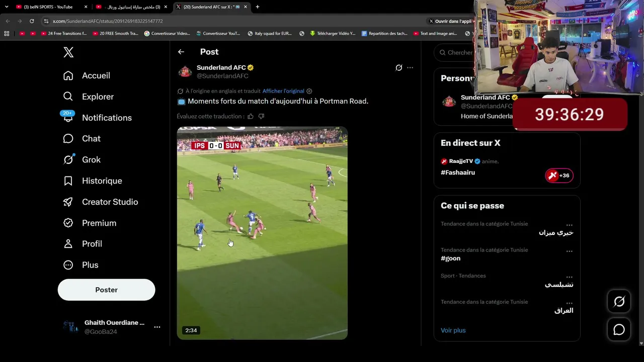Image resolution: width=644 pixels, height=362 pixels.
Task: Open more options for #goon trend
Action: [x=569, y=250]
